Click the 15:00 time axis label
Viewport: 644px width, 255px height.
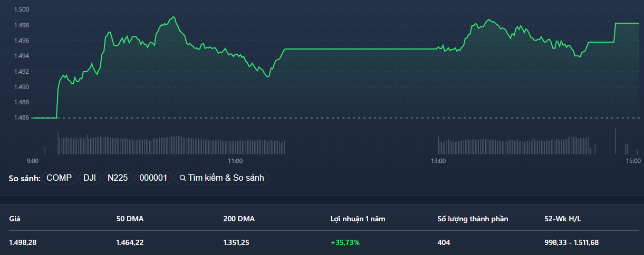coord(633,161)
